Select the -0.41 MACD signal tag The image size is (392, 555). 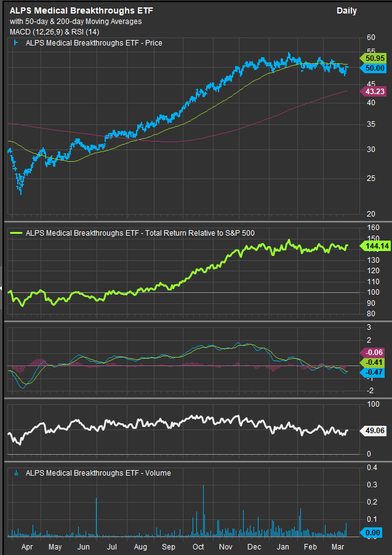tap(374, 362)
